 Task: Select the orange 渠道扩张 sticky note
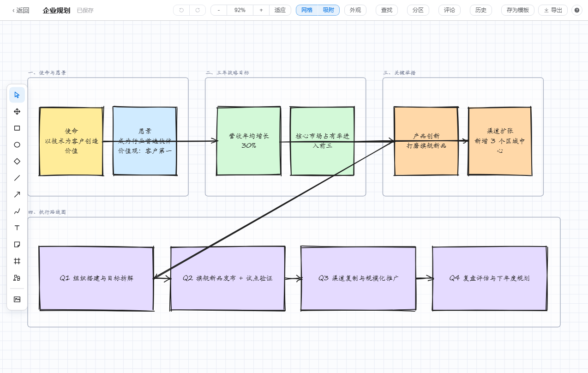click(500, 141)
